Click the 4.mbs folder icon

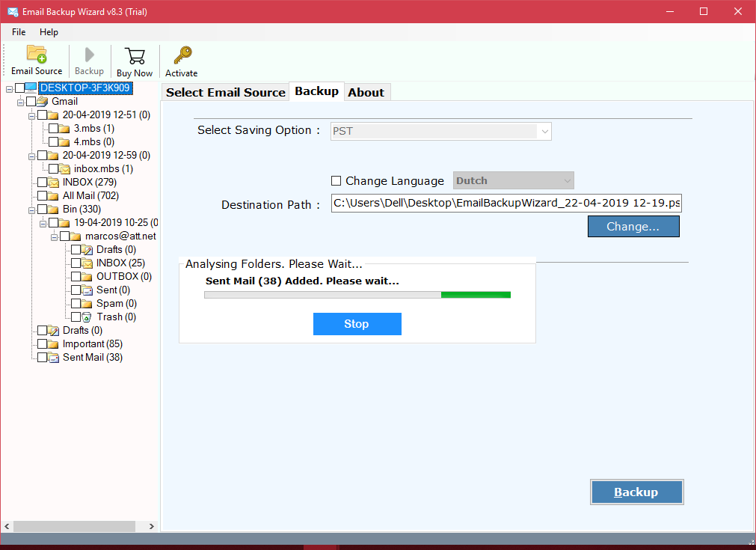[x=64, y=142]
